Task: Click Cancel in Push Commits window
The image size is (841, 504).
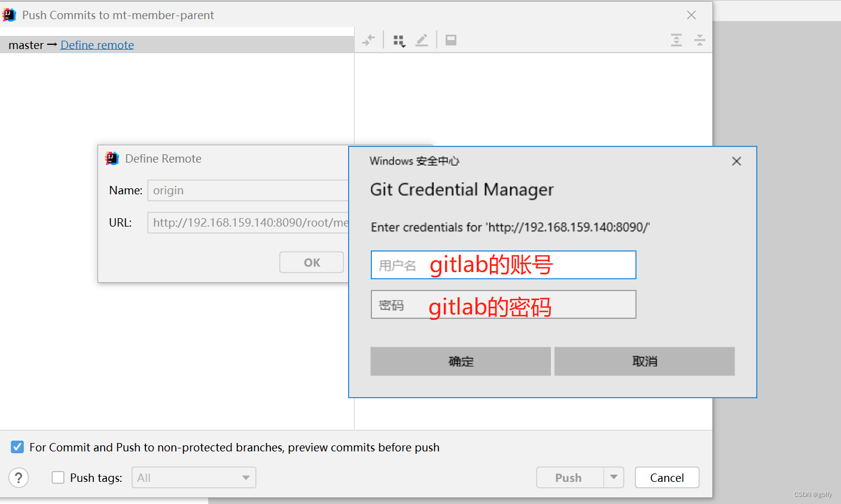Action: tap(667, 478)
